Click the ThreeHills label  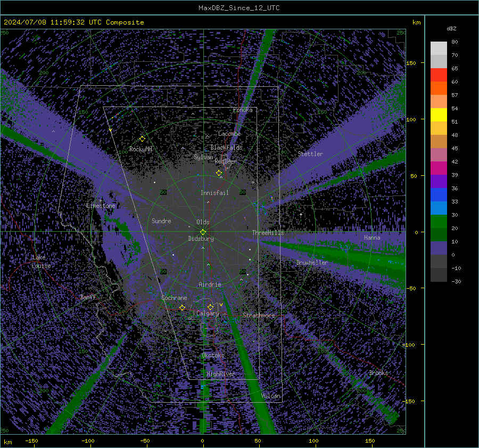268,233
